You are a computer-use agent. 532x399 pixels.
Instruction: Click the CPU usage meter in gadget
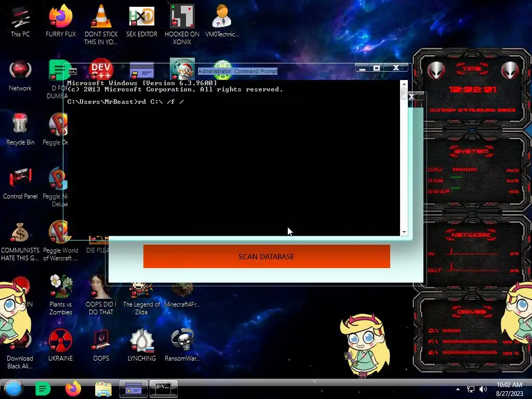pos(473,170)
